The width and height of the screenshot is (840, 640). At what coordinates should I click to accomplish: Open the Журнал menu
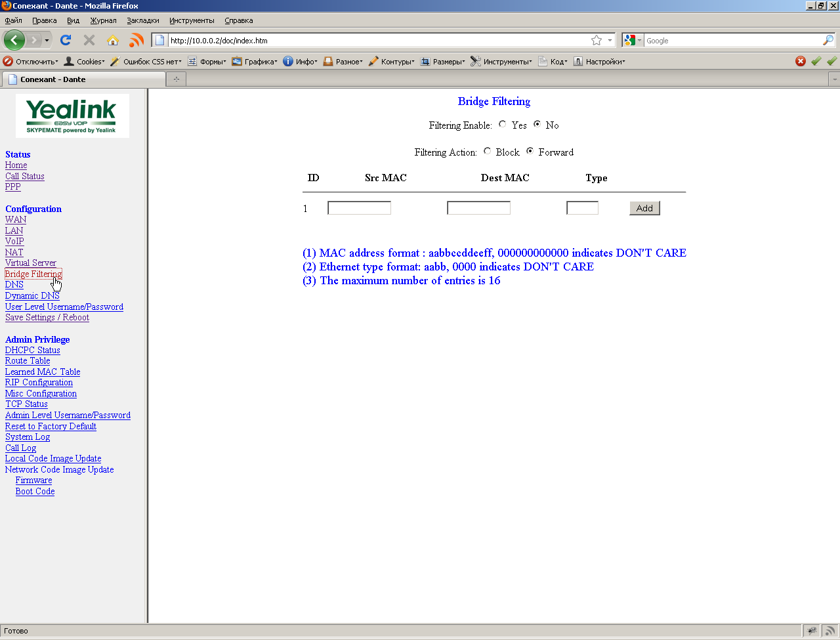[103, 20]
